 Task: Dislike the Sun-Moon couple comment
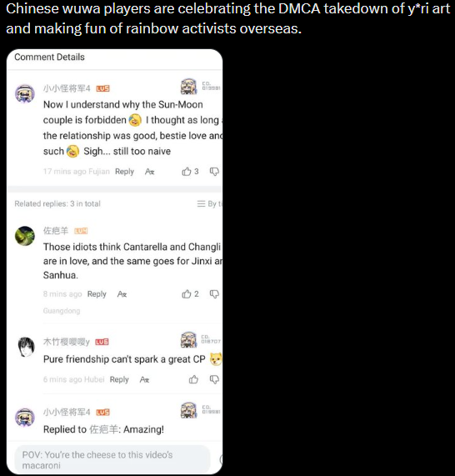(x=214, y=172)
